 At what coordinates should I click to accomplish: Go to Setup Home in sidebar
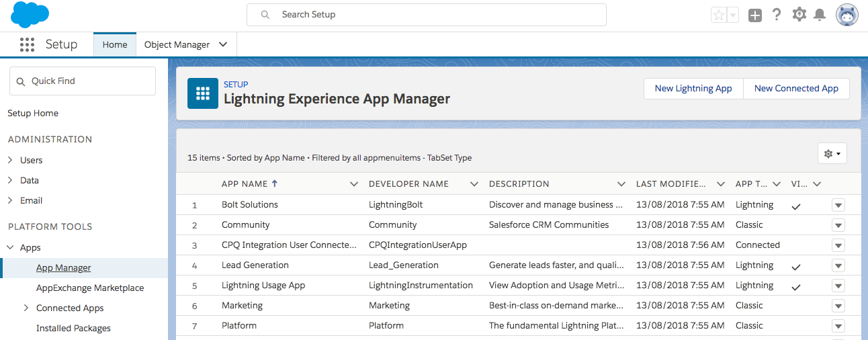pos(33,113)
